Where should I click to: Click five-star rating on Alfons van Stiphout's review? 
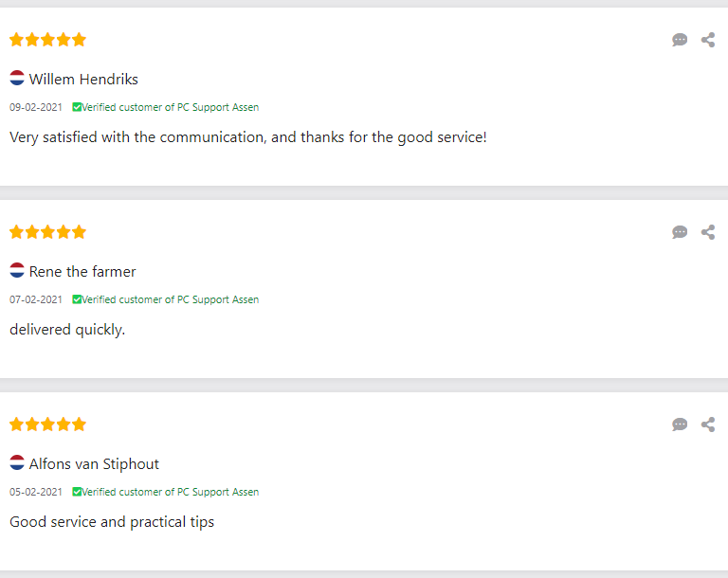click(47, 424)
